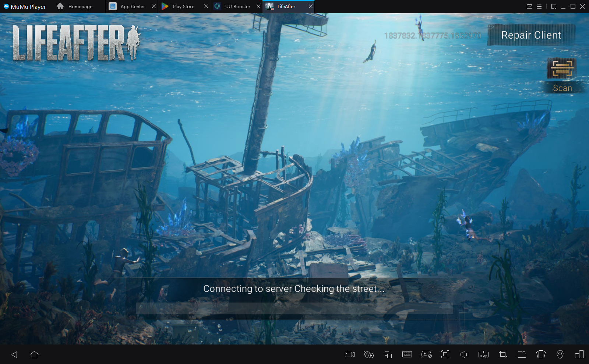Viewport: 589px width, 364px height.
Task: Install an APK with the APK icon
Action: (483, 354)
